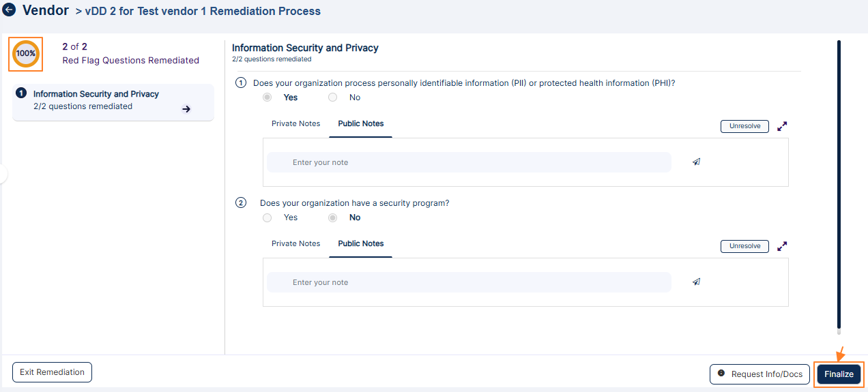Expand the notes panel for question 1
The width and height of the screenshot is (868, 392).
782,126
